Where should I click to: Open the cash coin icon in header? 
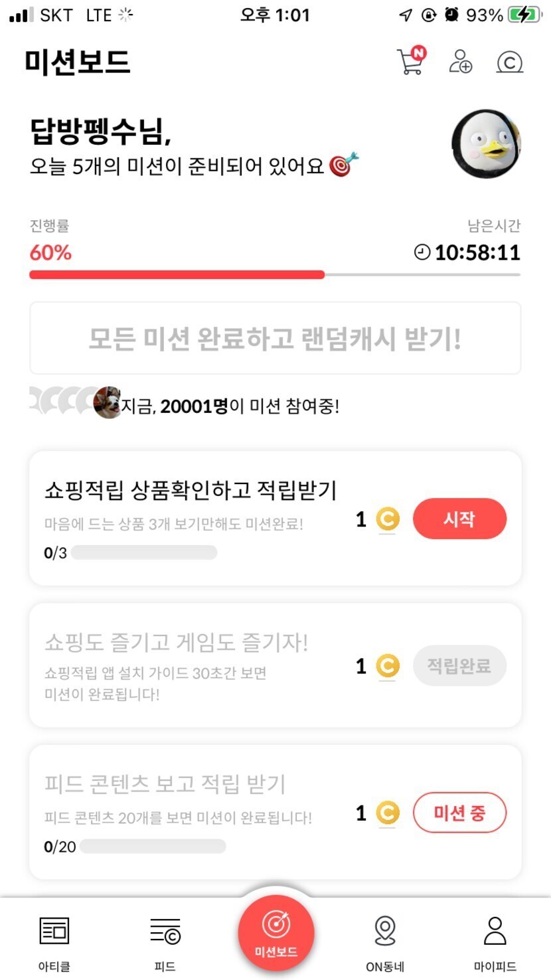pos(509,62)
